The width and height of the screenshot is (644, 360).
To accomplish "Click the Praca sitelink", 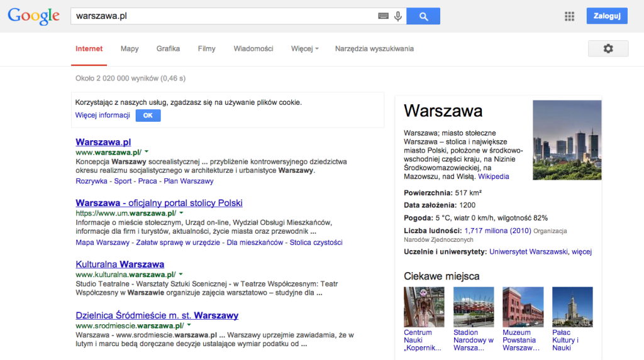I will (x=147, y=181).
